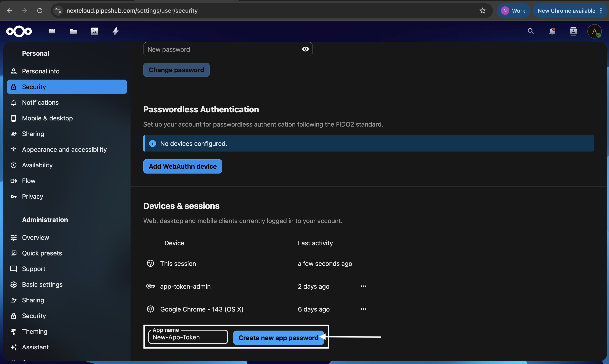Open the user avatar account menu
Viewport: 609px width, 364px height.
coord(594,31)
